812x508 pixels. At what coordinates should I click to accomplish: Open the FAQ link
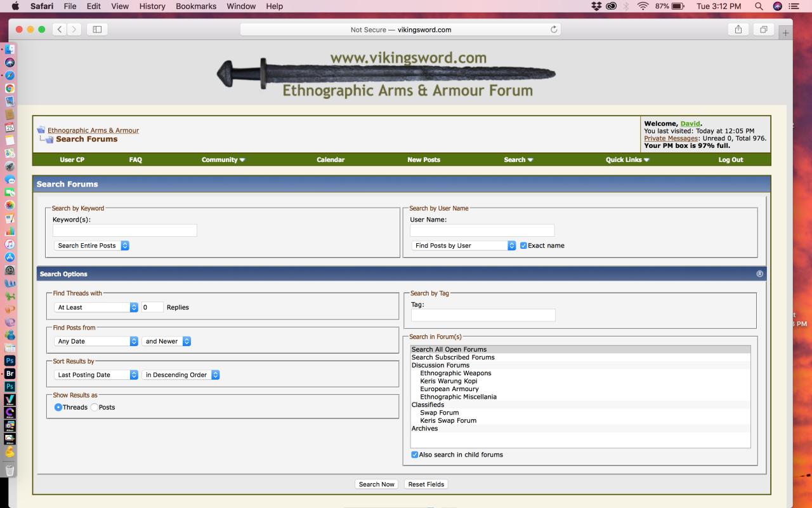point(136,160)
